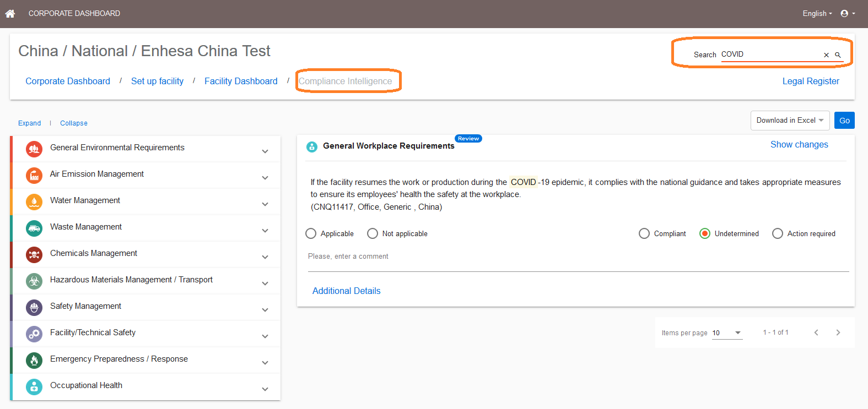
Task: Open the Facility Dashboard breadcrumb
Action: [241, 81]
